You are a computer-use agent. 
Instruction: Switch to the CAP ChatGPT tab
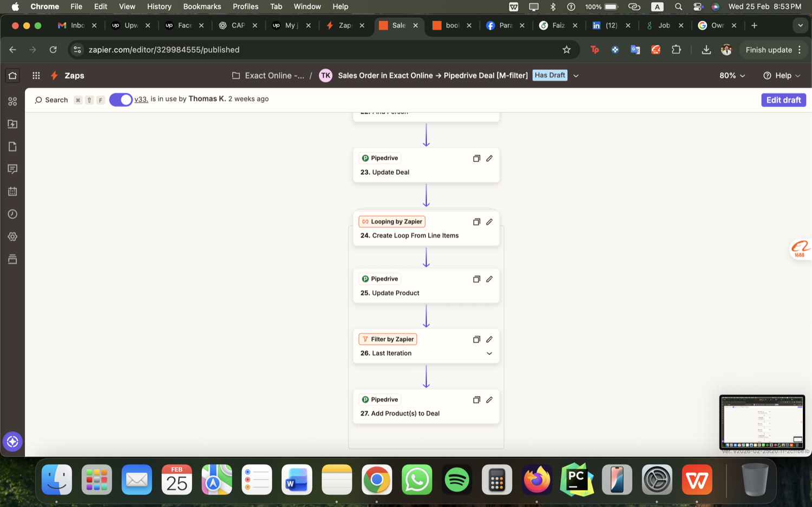(237, 25)
